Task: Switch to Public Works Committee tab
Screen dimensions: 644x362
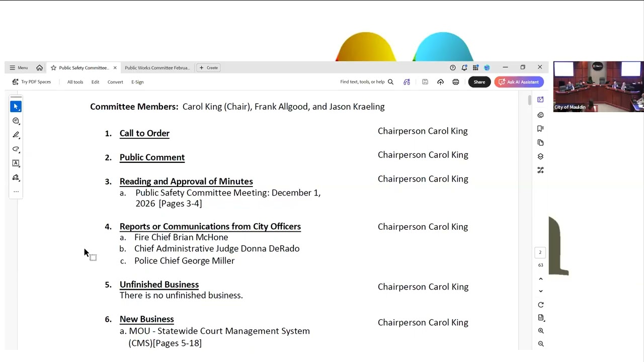Action: (x=157, y=68)
